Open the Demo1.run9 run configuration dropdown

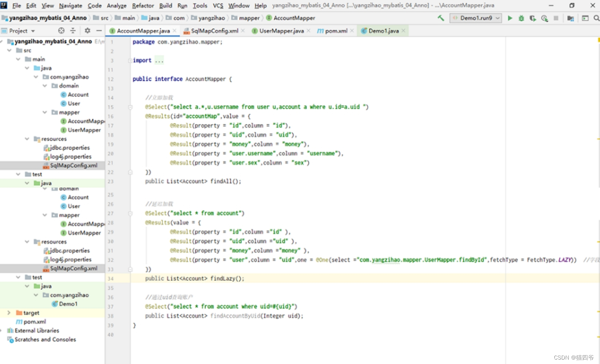(476, 18)
